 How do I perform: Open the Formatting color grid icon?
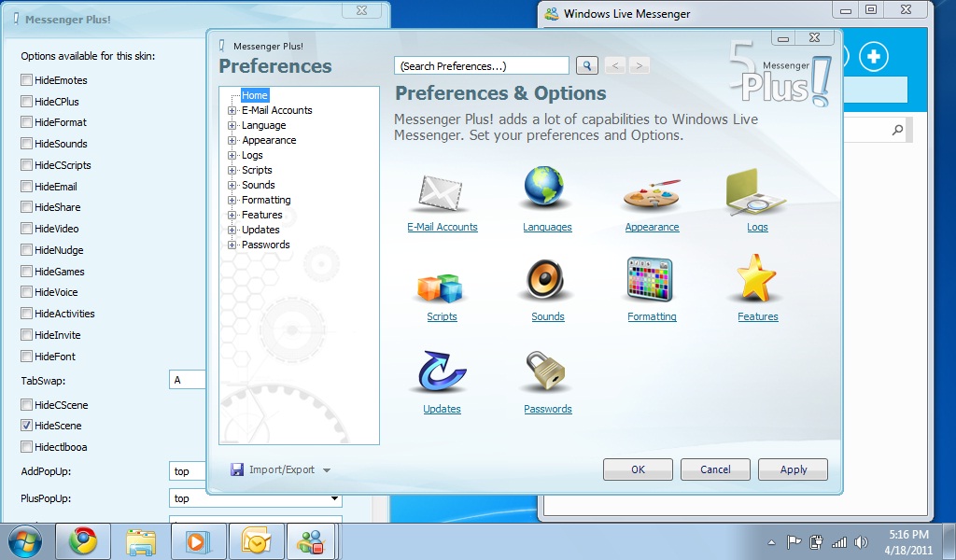click(x=650, y=279)
